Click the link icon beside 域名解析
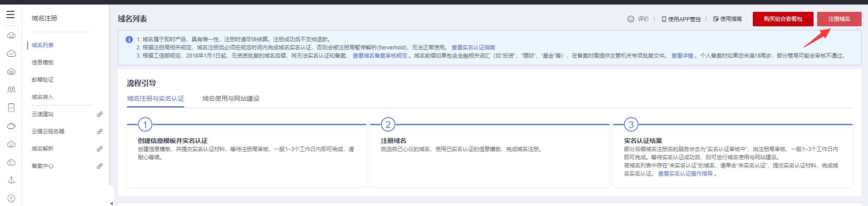The height and width of the screenshot is (206, 868). click(x=100, y=149)
